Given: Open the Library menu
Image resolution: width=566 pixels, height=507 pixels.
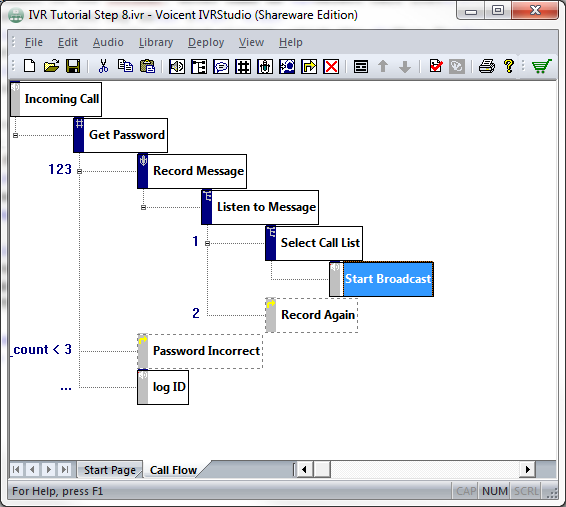Looking at the screenshot, I should click(156, 42).
